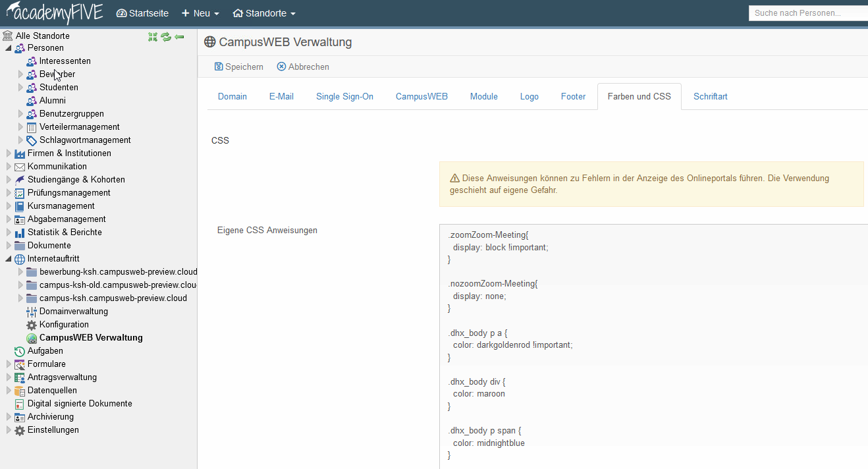868x469 pixels.
Task: Open the Single Sign-On tab
Action: [344, 96]
